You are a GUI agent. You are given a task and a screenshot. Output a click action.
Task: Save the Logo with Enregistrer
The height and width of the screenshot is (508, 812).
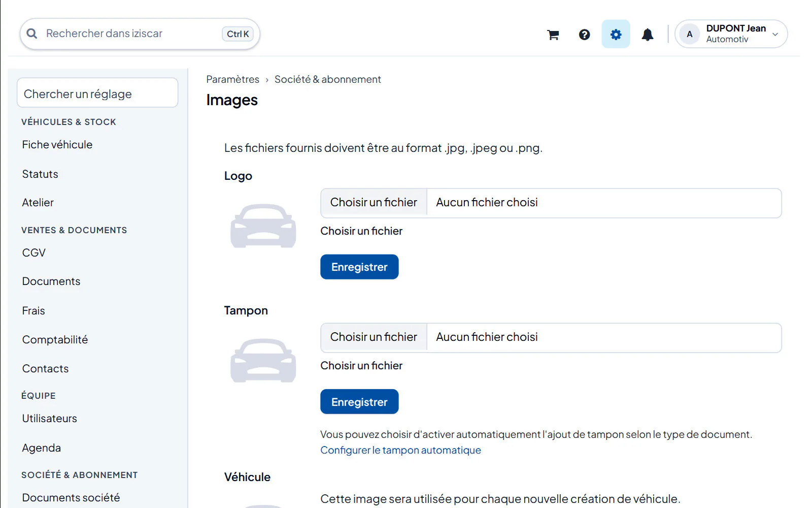click(359, 267)
